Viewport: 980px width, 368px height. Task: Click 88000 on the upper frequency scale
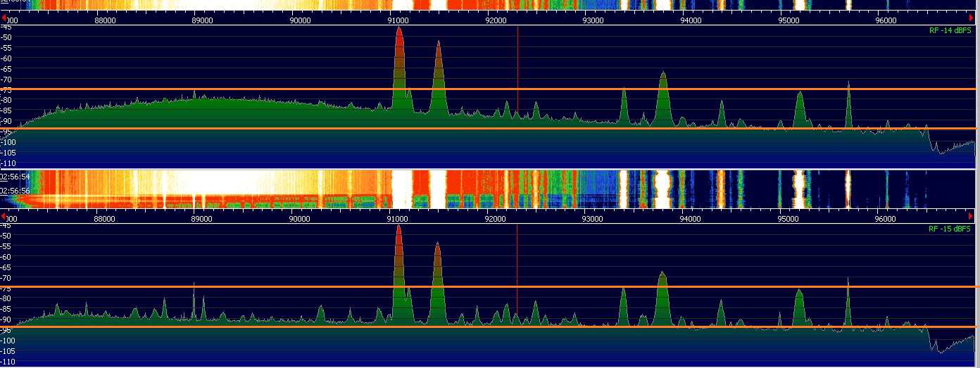(104, 20)
